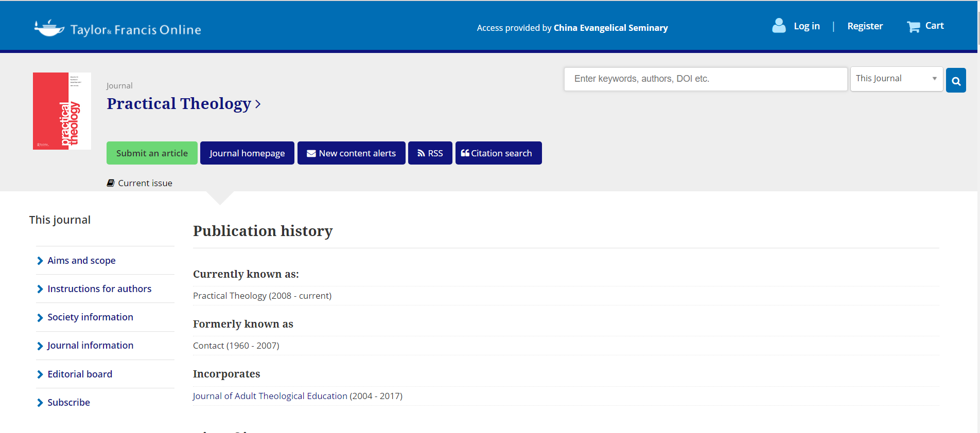This screenshot has width=980, height=433.
Task: Click the book icon beside Current issue
Action: point(111,183)
